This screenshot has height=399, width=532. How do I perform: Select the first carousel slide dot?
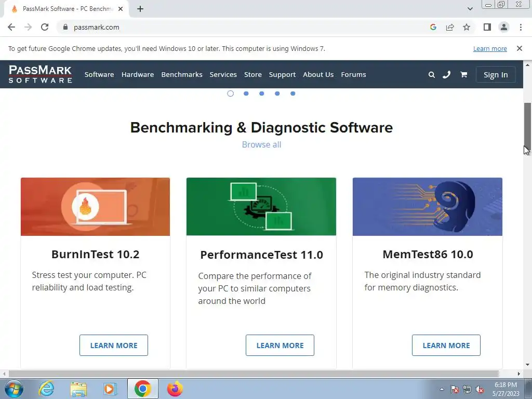point(230,94)
